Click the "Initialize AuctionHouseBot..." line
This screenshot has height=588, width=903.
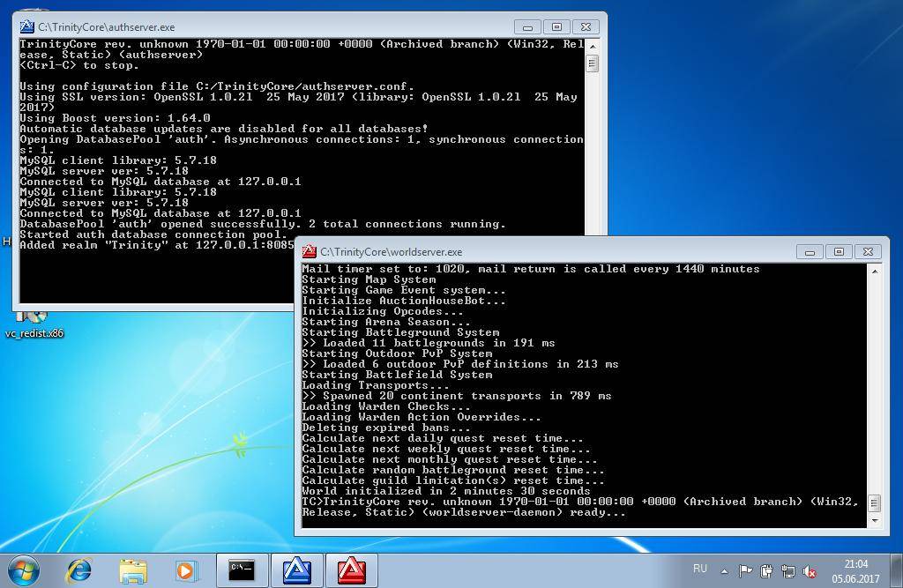tap(404, 301)
